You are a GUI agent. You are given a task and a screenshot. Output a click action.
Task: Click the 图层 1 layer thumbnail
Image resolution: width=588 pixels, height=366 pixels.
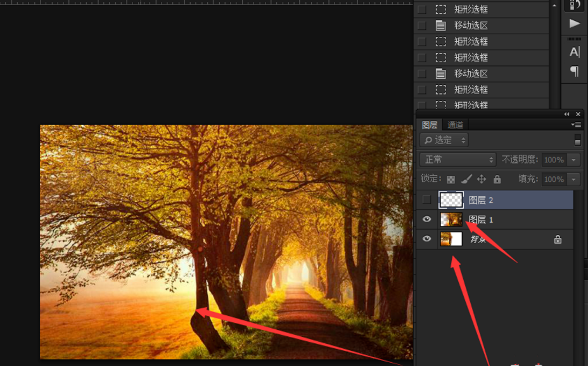tap(451, 219)
